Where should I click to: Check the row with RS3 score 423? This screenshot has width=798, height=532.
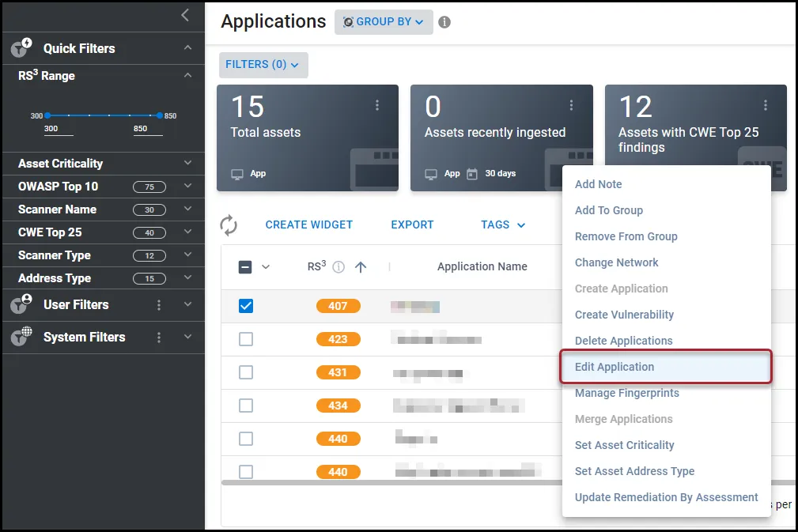click(246, 339)
